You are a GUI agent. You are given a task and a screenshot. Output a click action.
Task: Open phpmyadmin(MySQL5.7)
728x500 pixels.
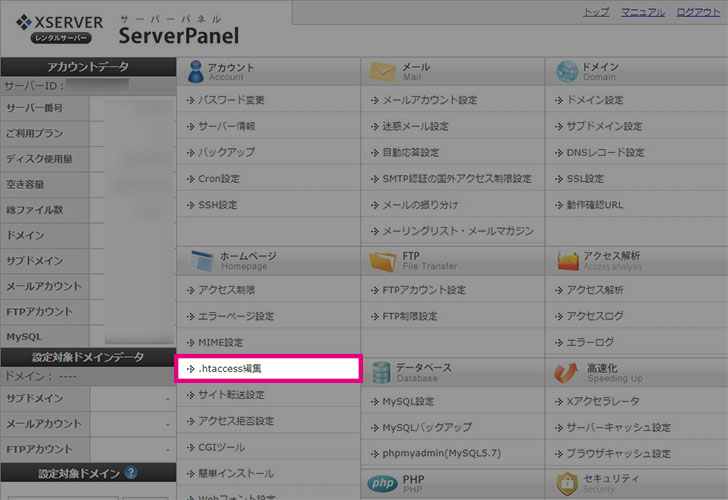click(x=442, y=454)
